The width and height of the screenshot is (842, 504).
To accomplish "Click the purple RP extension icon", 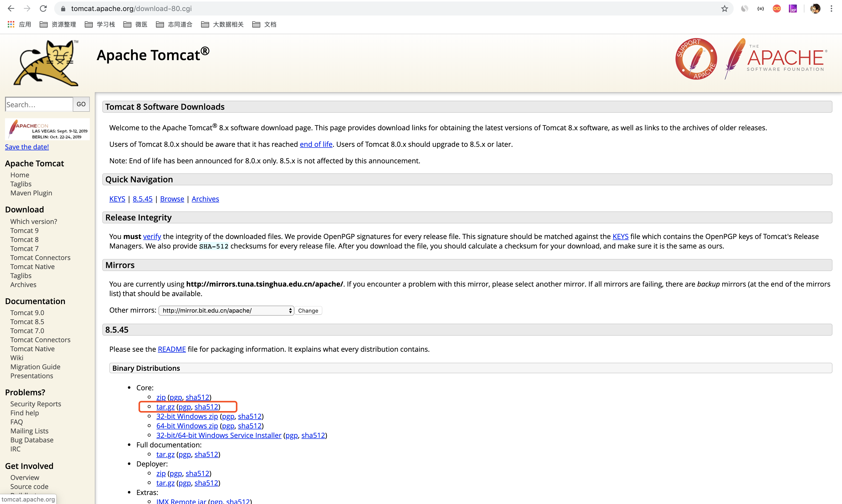I will [x=793, y=9].
